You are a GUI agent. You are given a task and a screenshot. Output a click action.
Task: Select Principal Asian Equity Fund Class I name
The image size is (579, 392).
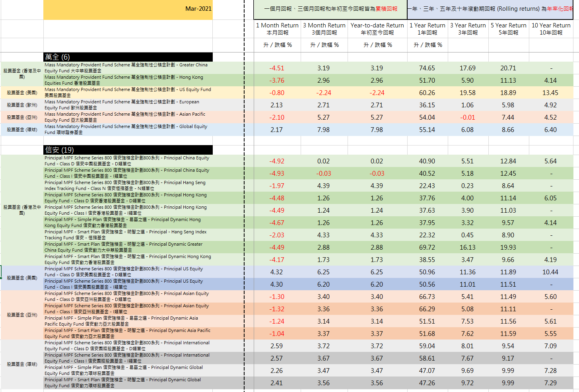pos(128,309)
